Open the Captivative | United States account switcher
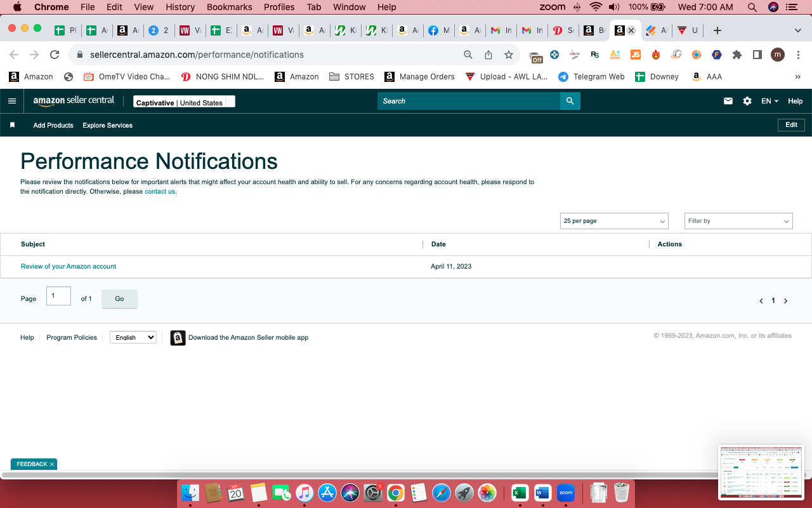 pyautogui.click(x=184, y=102)
